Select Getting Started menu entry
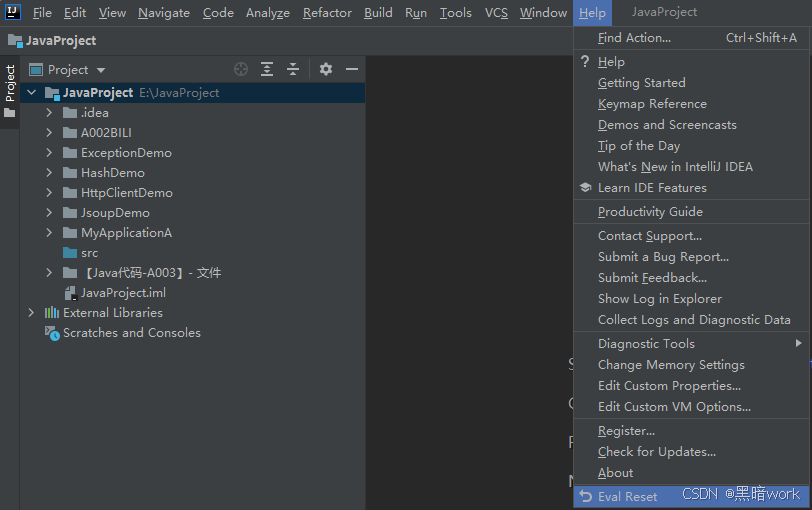This screenshot has height=510, width=812. [691, 83]
